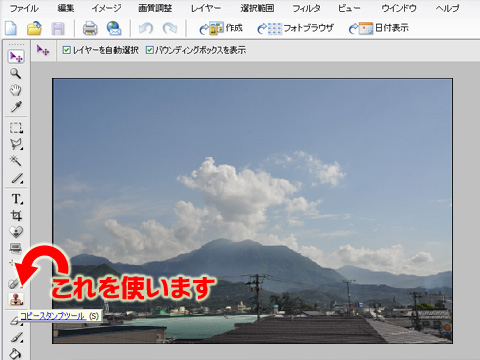Click the globe email share icon
The image size is (480, 360).
click(x=114, y=29)
